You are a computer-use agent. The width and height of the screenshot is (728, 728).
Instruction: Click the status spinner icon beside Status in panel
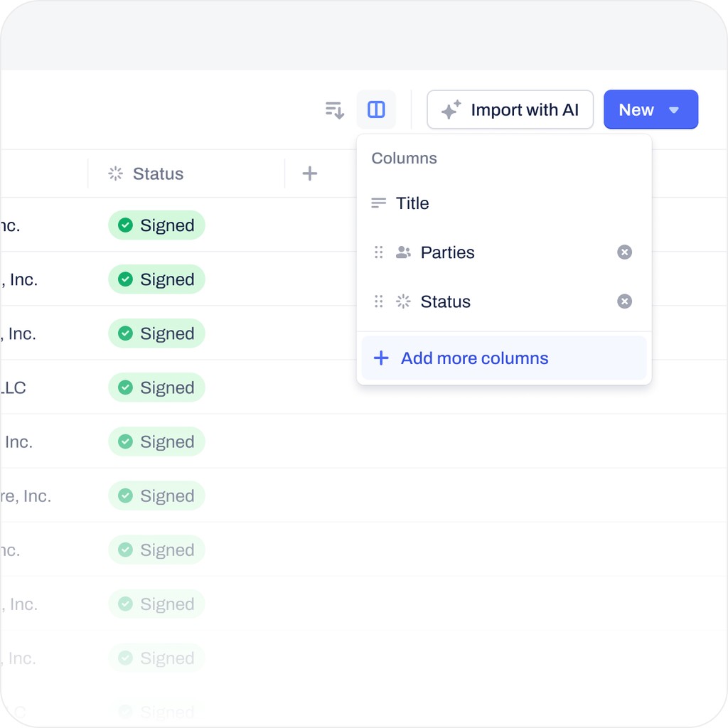tap(403, 301)
